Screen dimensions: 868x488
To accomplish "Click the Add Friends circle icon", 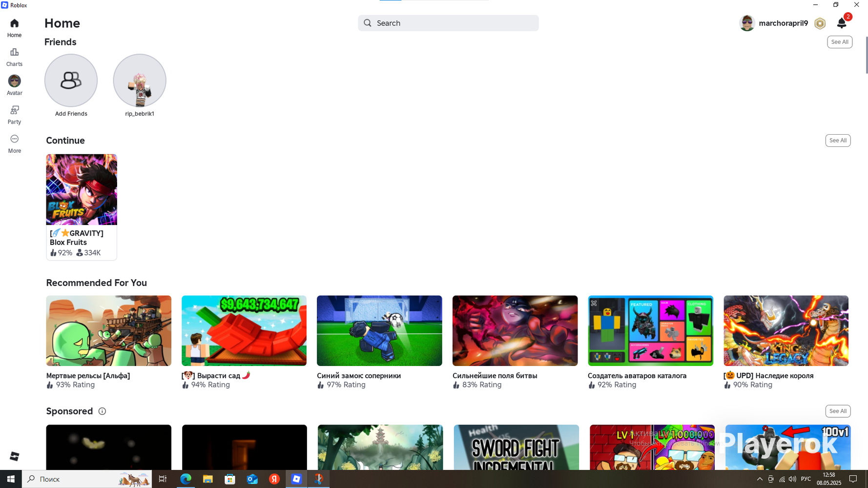I will (71, 81).
